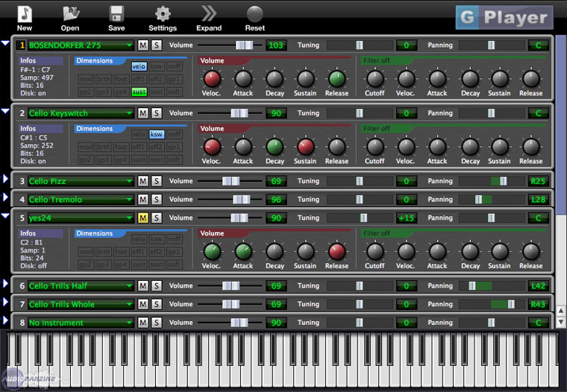Click yes24 green Attack knob

pos(243,251)
